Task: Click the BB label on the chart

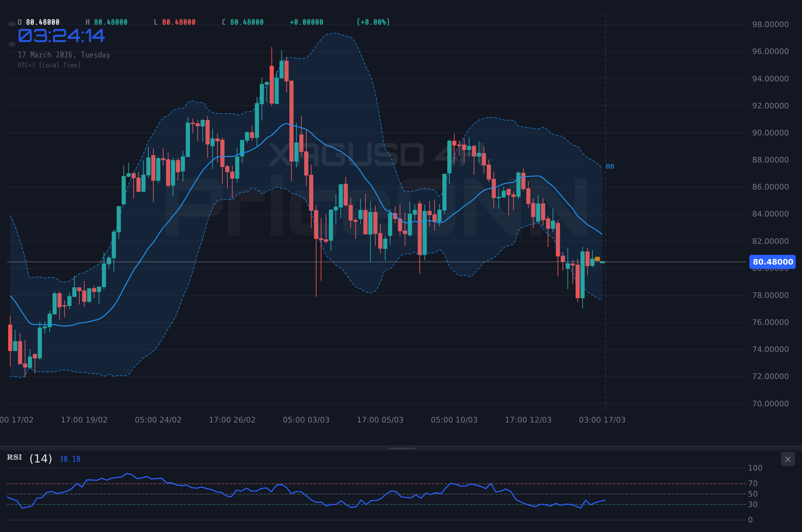Action: click(x=610, y=166)
